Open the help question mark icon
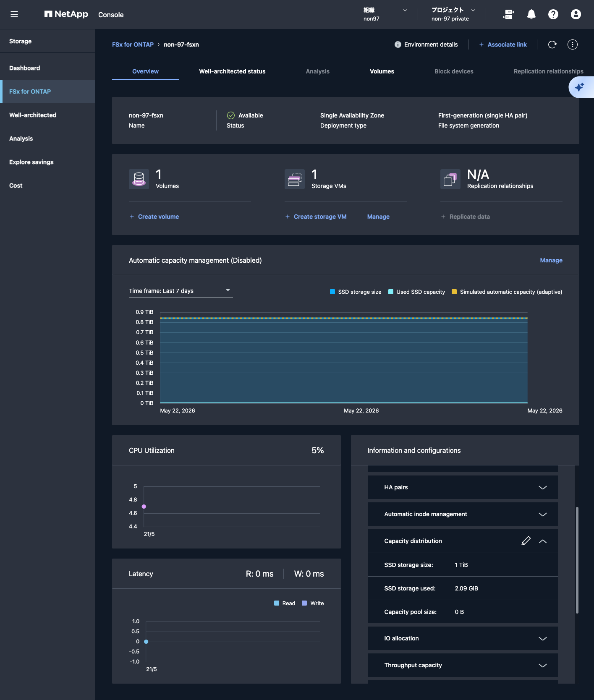The image size is (594, 700). point(553,14)
